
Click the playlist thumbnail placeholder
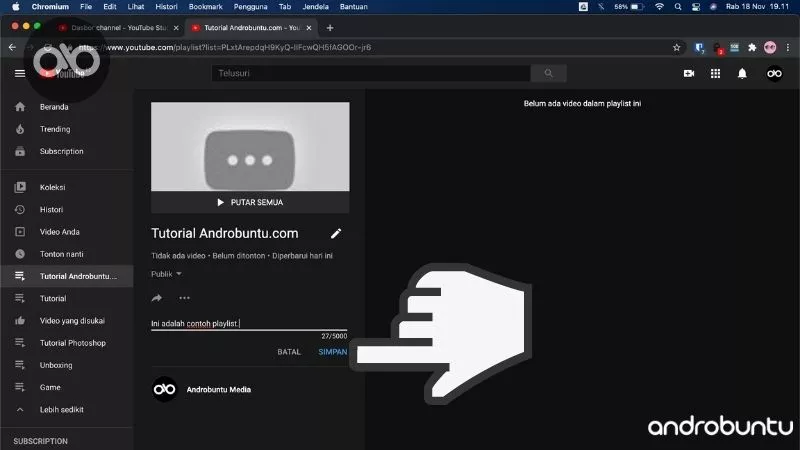click(250, 147)
